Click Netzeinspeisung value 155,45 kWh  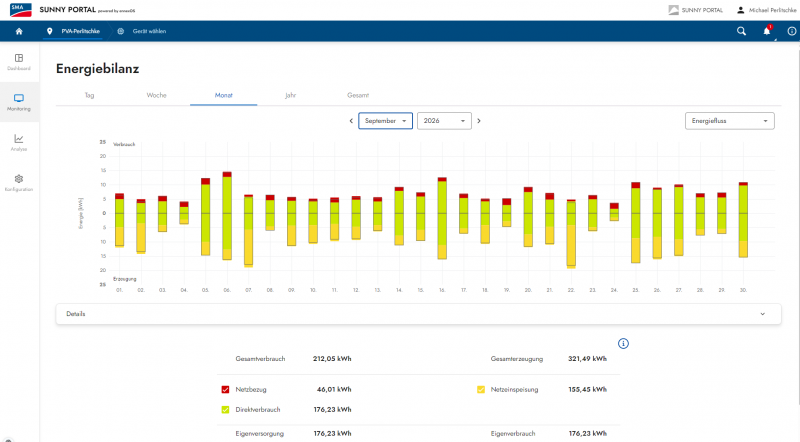(587, 389)
